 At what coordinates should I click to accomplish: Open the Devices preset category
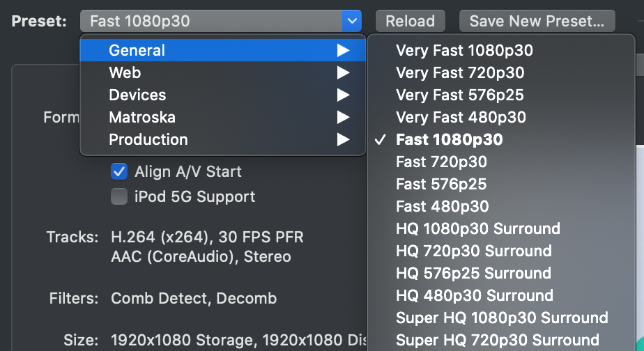click(x=222, y=95)
